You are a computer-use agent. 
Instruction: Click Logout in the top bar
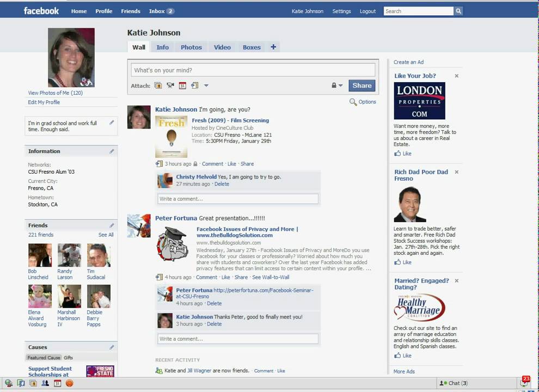367,11
